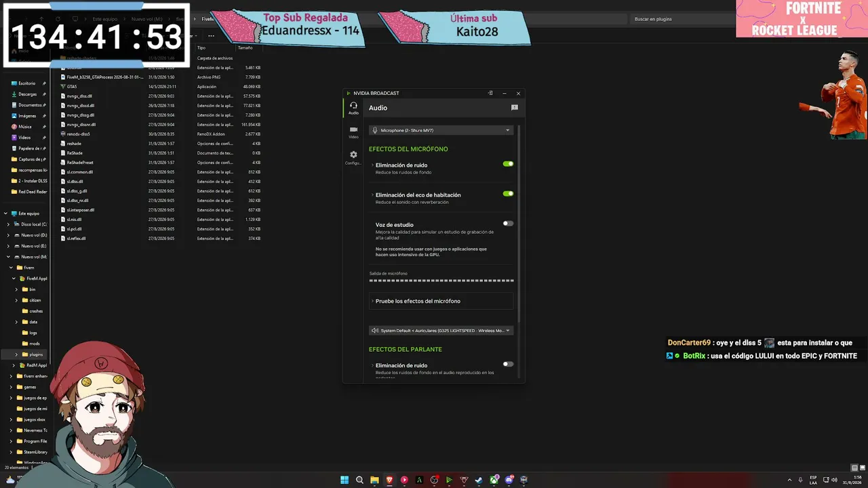Screen dimensions: 868x488
Task: Disable microphone Eliminación de ruido toggle
Action: [x=508, y=164]
